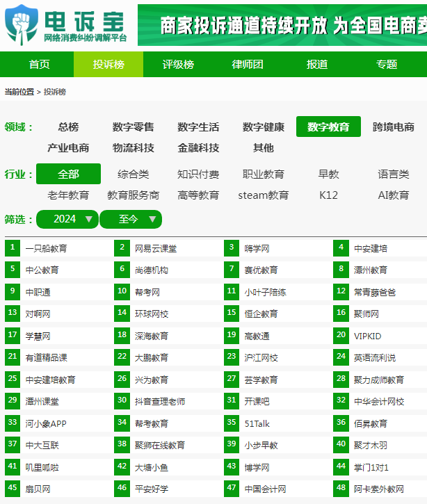Open rank 35 51Talk
This screenshot has height=504, width=427.
click(257, 423)
